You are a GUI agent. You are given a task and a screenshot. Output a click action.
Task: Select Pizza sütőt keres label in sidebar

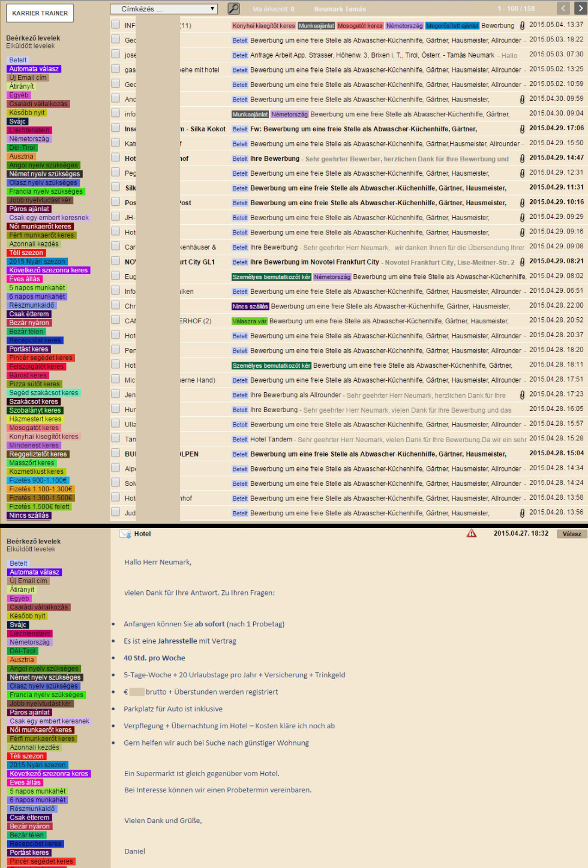34,384
